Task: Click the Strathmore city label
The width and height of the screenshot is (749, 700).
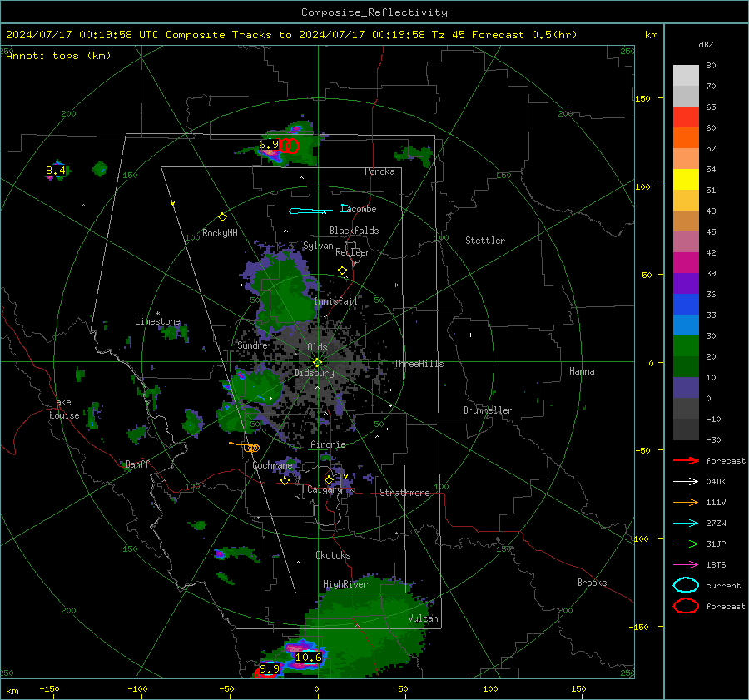Action: 404,493
